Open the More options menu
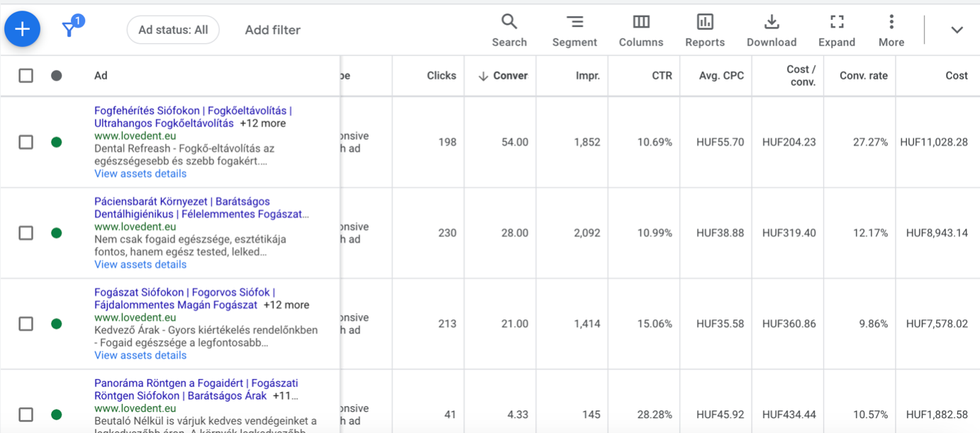 pyautogui.click(x=891, y=31)
